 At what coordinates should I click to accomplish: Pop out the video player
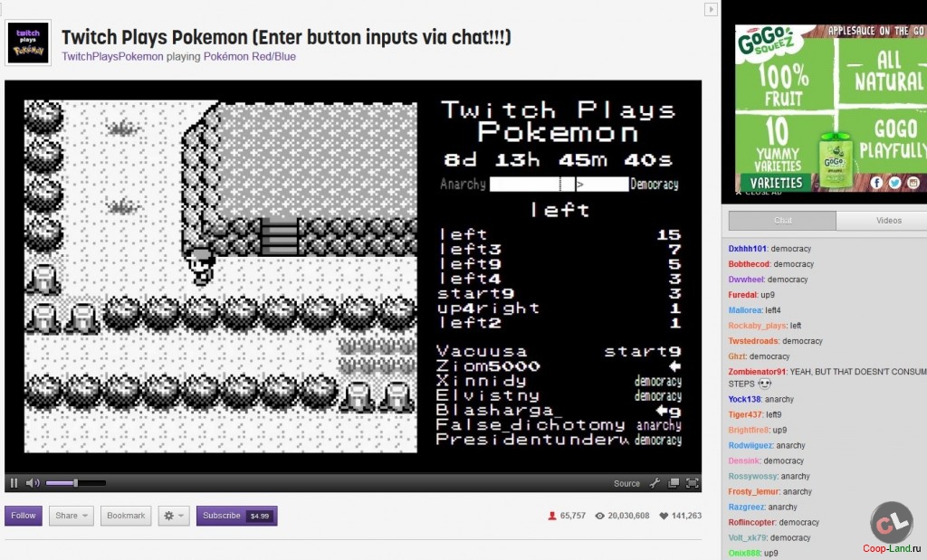coord(674,483)
